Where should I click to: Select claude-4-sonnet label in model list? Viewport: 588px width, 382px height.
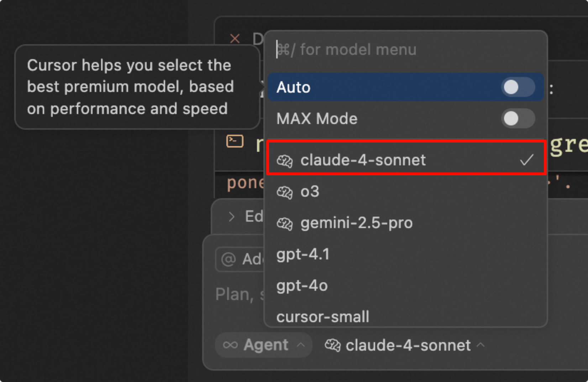coord(363,160)
